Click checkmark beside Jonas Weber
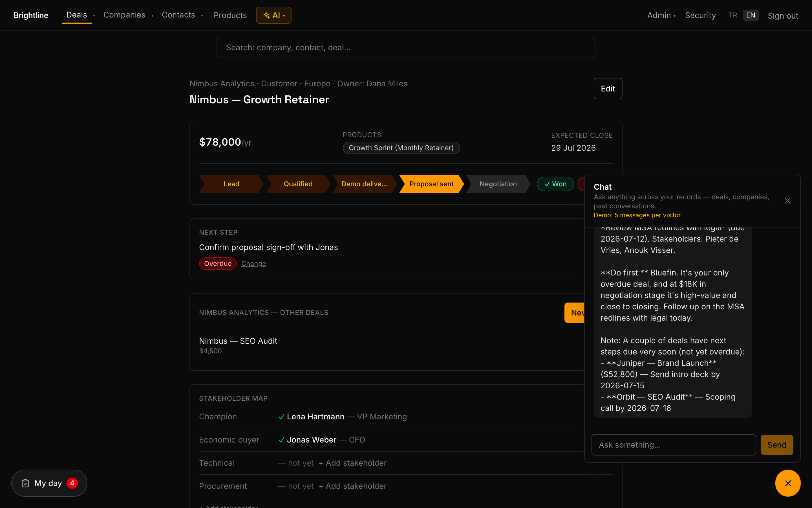 tap(281, 440)
